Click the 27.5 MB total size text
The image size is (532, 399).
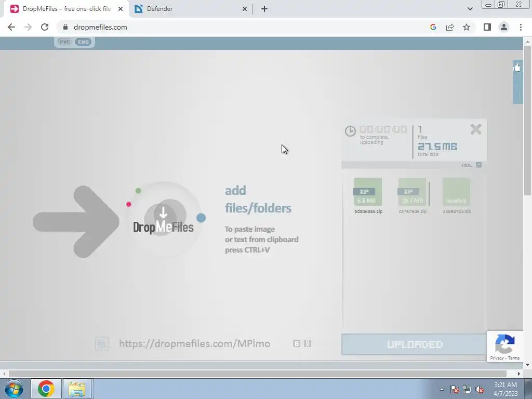tap(437, 147)
